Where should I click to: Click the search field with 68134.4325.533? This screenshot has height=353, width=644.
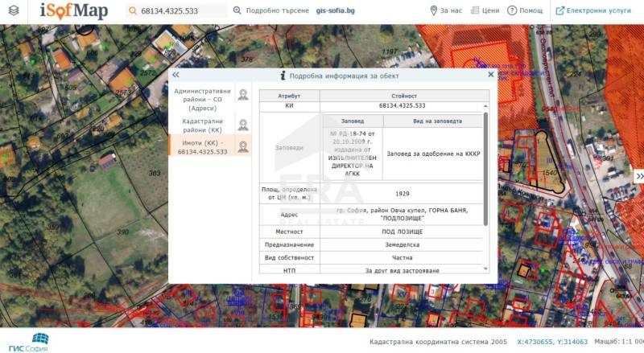[x=181, y=11]
